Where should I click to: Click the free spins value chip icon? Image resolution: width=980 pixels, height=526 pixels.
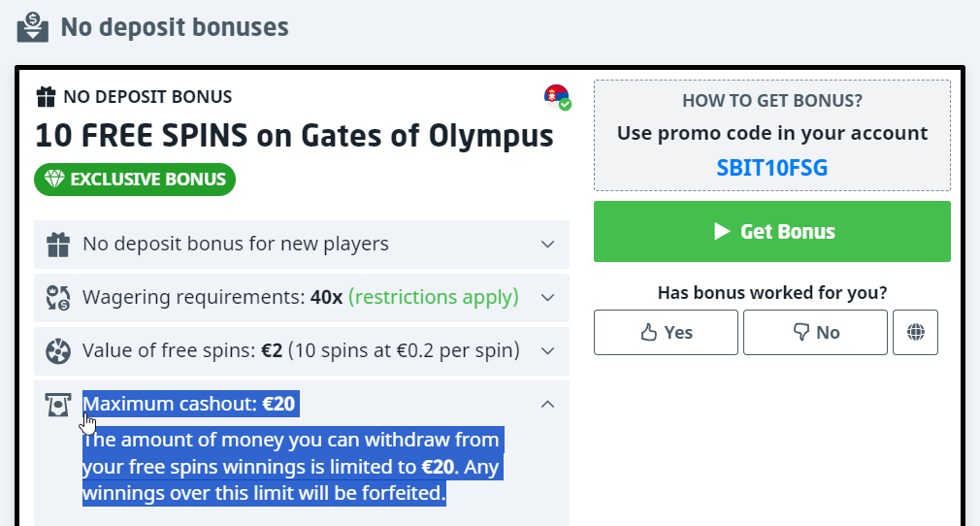coord(58,351)
